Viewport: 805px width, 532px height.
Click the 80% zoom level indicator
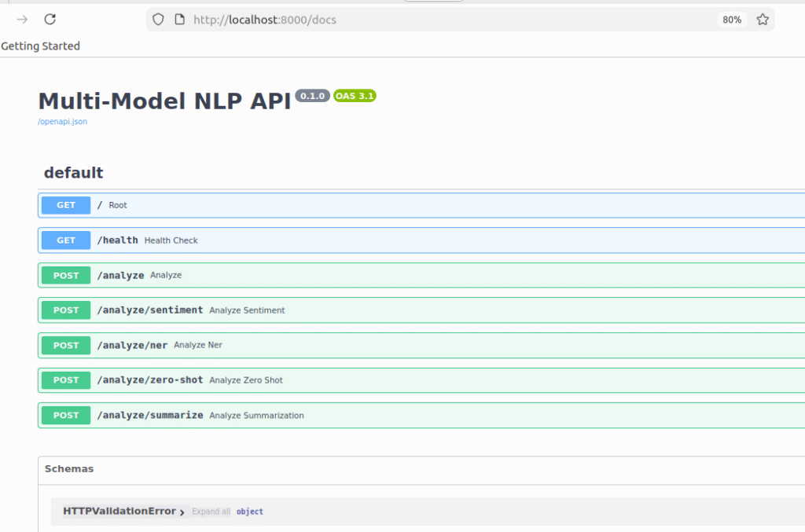tap(732, 20)
